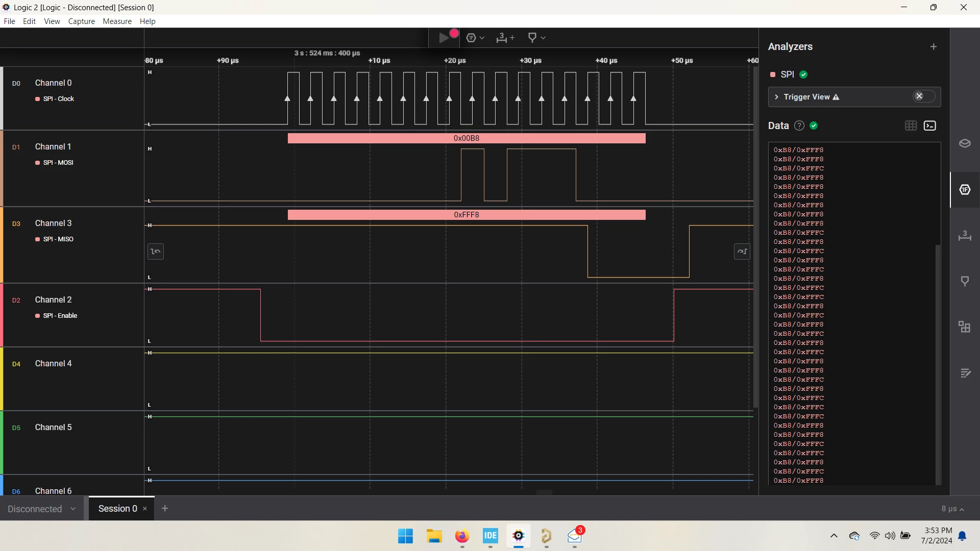Screen dimensions: 980x551
Task: Switch data view to terminal mode
Action: (930, 126)
